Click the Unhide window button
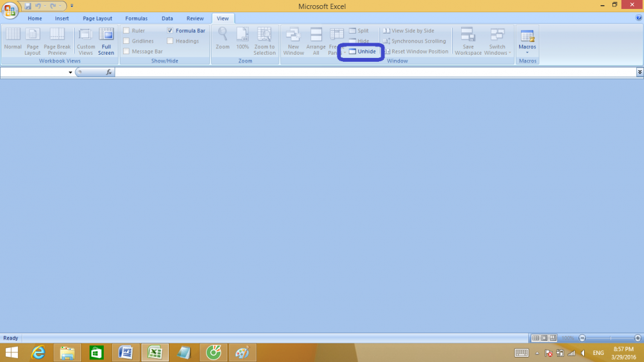 (x=362, y=52)
